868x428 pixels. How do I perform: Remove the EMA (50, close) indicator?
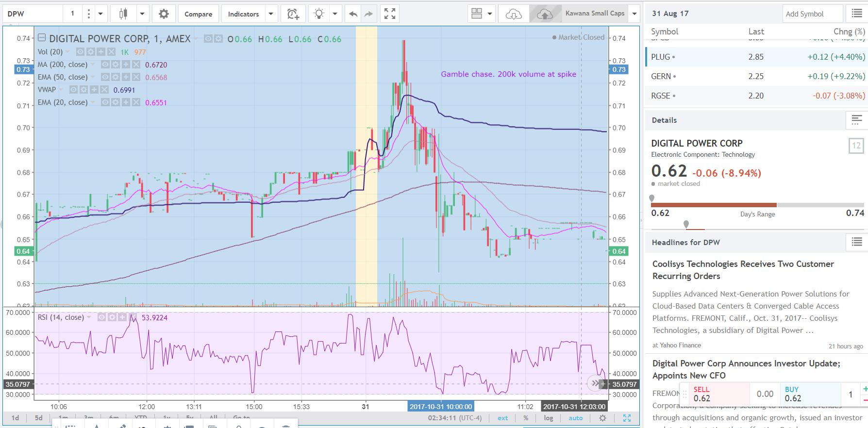click(136, 77)
